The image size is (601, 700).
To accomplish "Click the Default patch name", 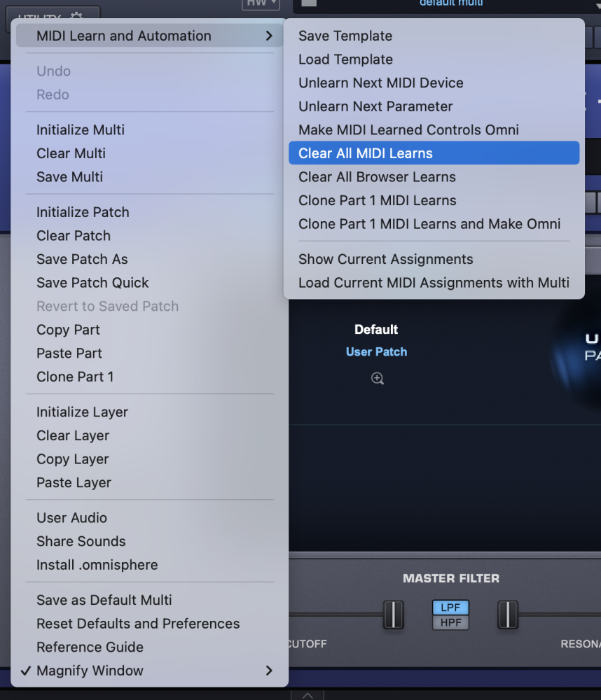I will pyautogui.click(x=376, y=330).
